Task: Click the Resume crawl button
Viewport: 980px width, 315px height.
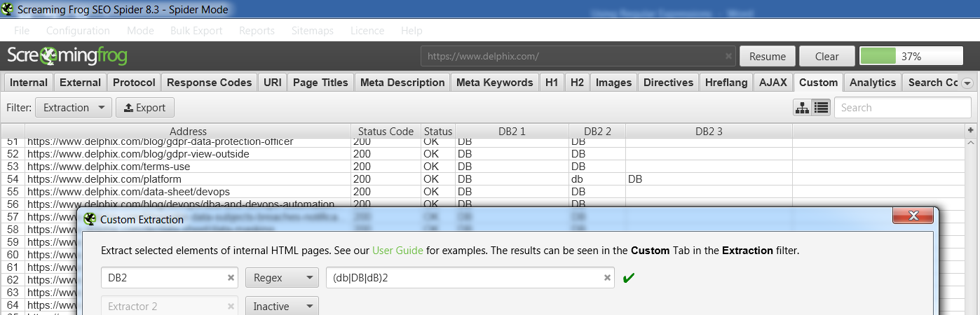Action: click(x=768, y=57)
